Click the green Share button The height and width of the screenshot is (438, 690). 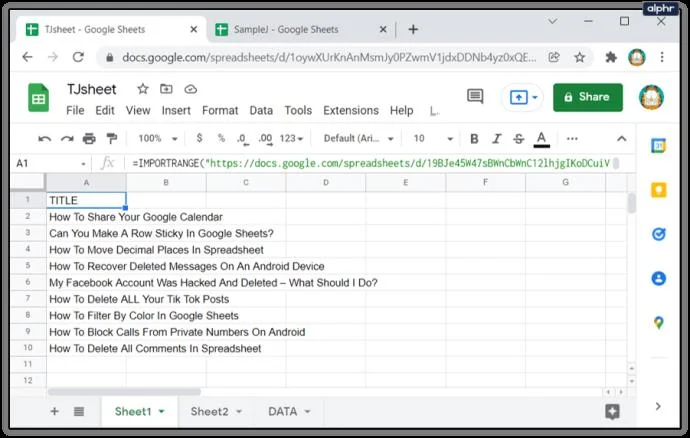pyautogui.click(x=588, y=97)
